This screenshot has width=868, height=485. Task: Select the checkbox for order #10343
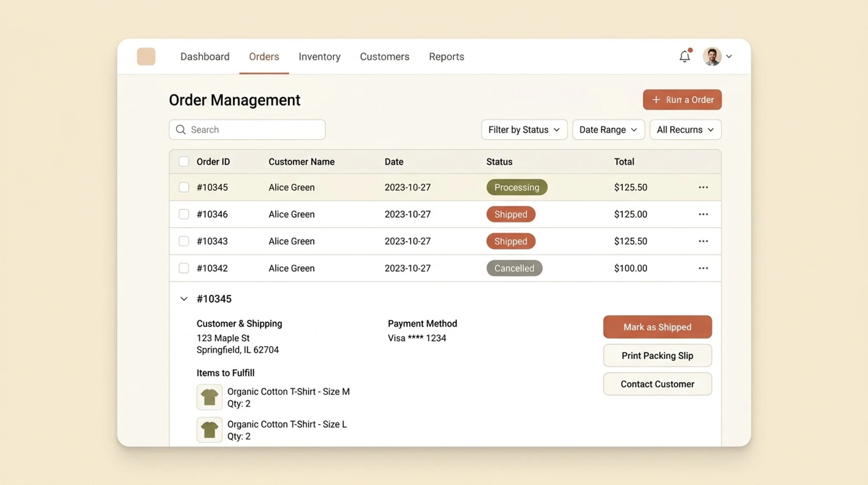tap(184, 241)
